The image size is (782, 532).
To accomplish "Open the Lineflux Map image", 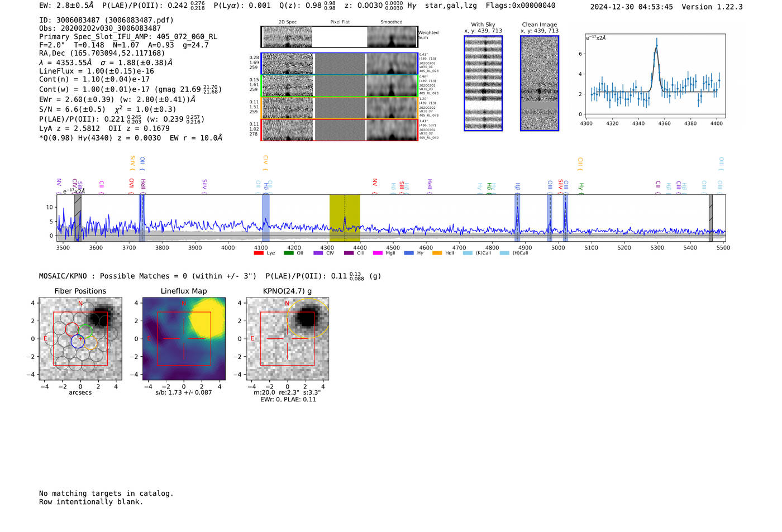I will tap(184, 339).
